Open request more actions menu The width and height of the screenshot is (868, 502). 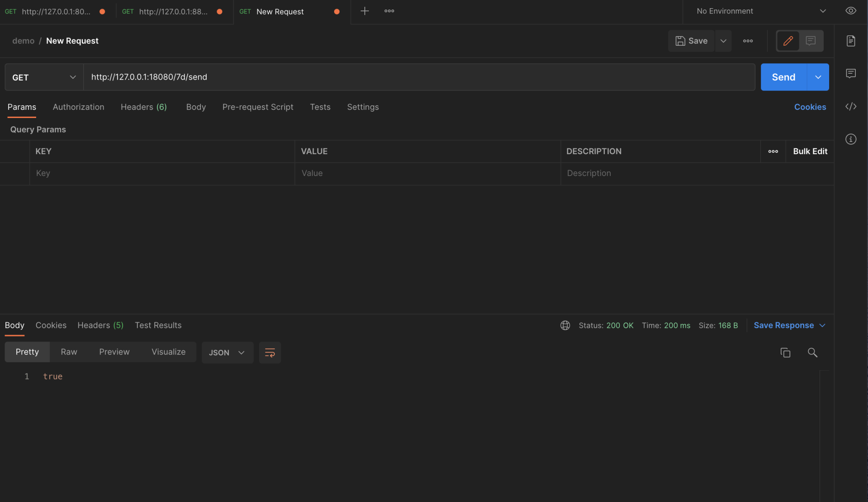tap(748, 41)
